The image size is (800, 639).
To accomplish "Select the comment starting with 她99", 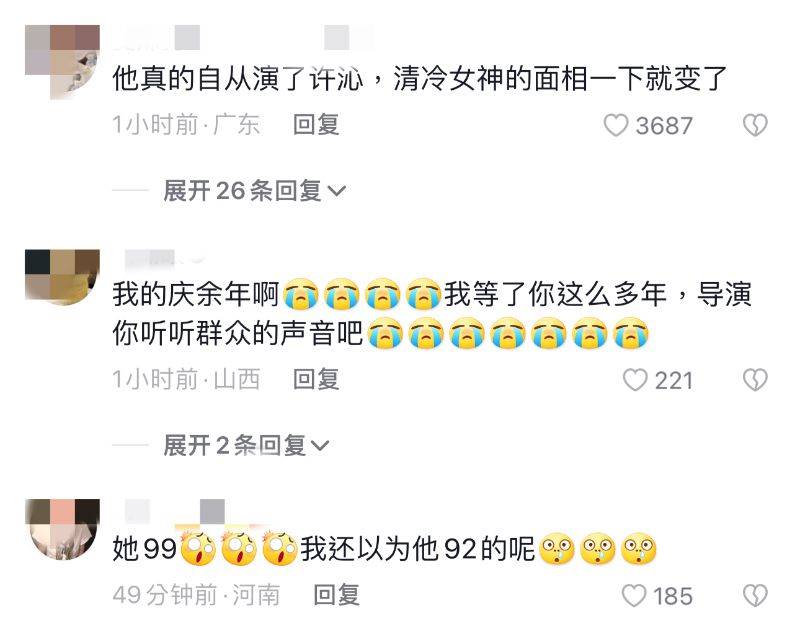I will [x=384, y=549].
